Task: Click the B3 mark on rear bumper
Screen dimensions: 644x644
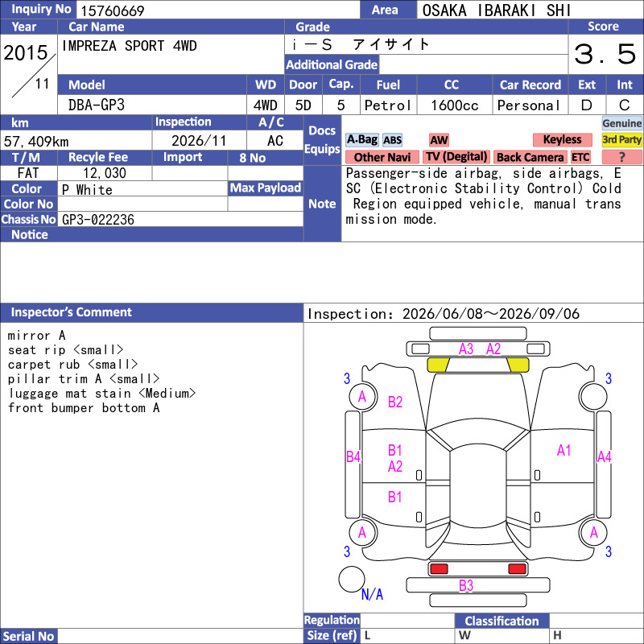Action: point(466,585)
